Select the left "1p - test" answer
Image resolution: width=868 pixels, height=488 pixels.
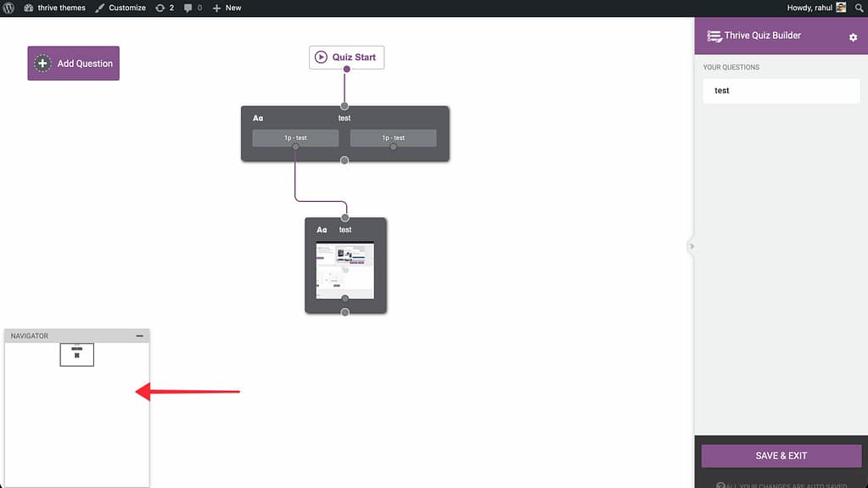click(x=295, y=137)
